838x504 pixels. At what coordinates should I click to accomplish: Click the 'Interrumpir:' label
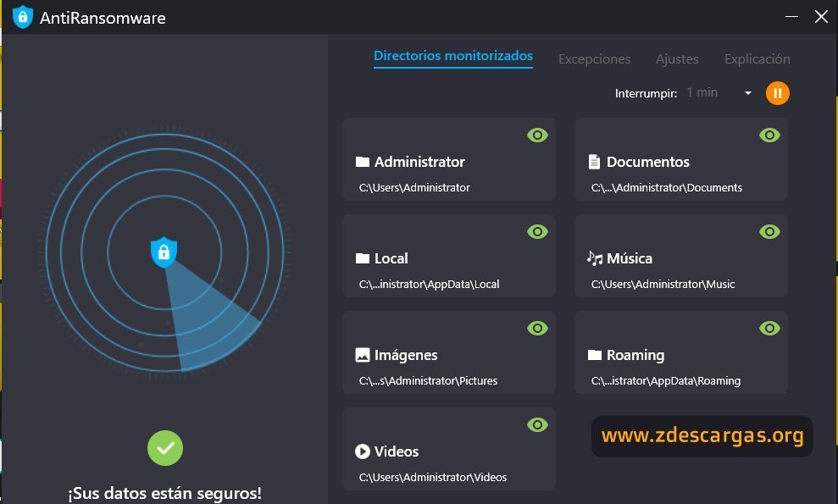point(646,93)
